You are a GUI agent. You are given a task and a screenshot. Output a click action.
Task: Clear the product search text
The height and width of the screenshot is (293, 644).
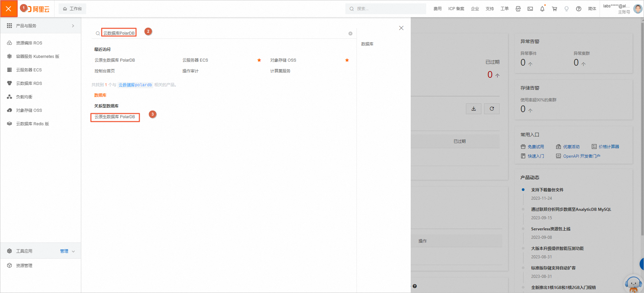350,33
